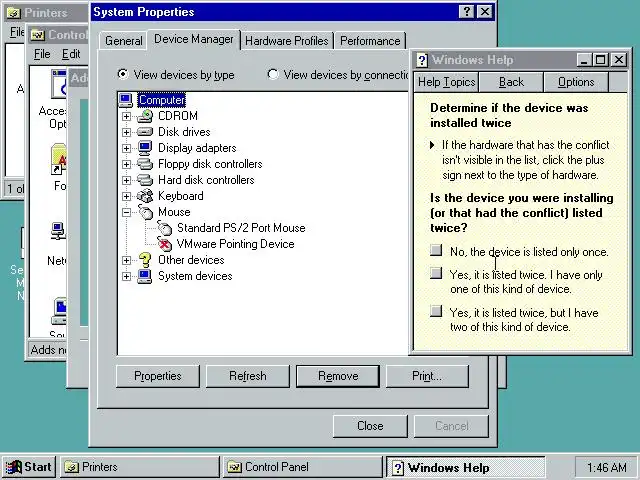640x480 pixels.
Task: Select the Floppy disk controllers label
Action: (x=210, y=164)
